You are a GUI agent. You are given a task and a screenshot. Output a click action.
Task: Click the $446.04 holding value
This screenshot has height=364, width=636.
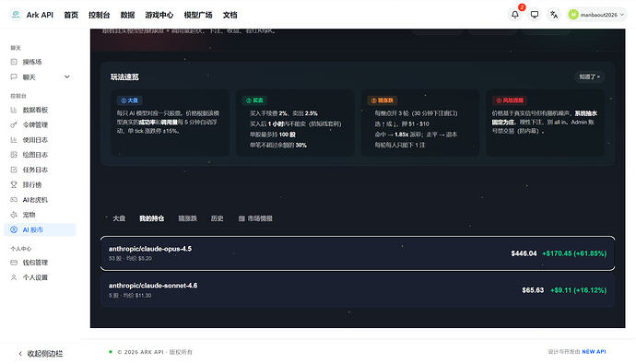click(524, 253)
